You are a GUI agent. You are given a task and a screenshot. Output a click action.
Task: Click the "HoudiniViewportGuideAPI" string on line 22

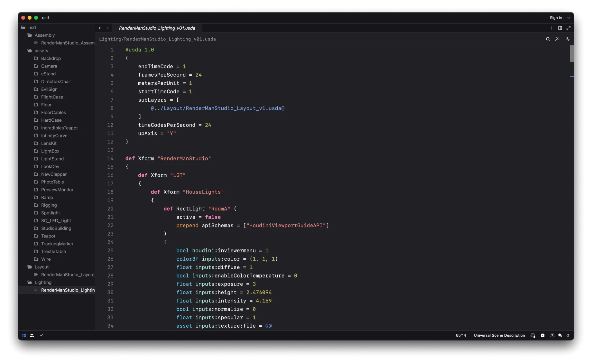pos(286,225)
